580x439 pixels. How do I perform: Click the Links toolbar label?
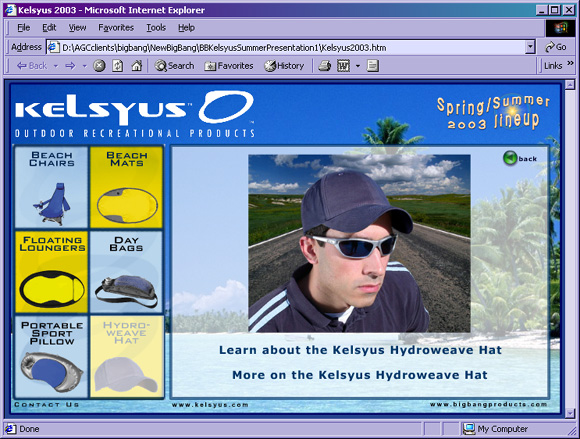[553, 66]
